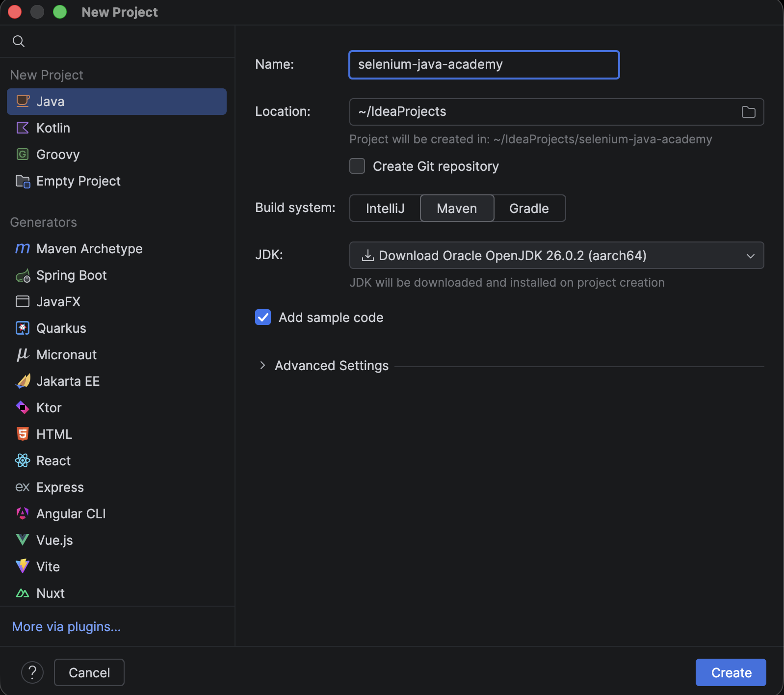Choose Maven build system

tap(457, 208)
